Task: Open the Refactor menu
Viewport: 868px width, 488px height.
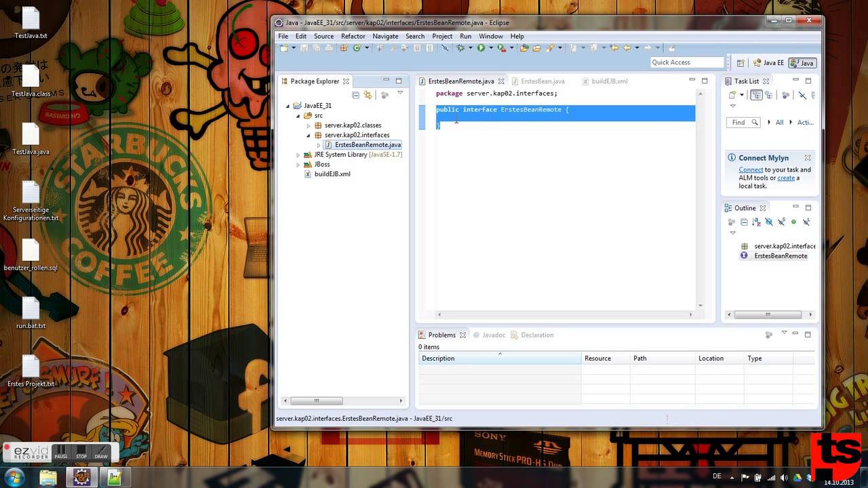Action: click(x=353, y=36)
